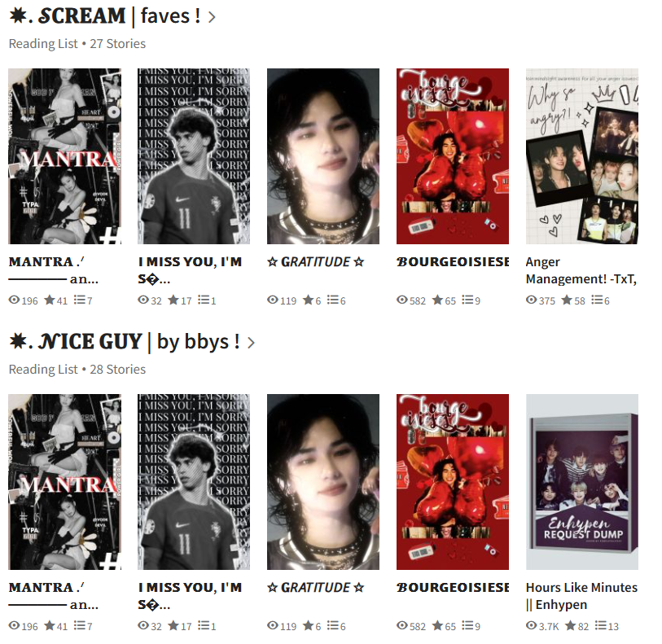This screenshot has height=644, width=662.
Task: Click the votes star icon showing 58
Action: click(567, 300)
